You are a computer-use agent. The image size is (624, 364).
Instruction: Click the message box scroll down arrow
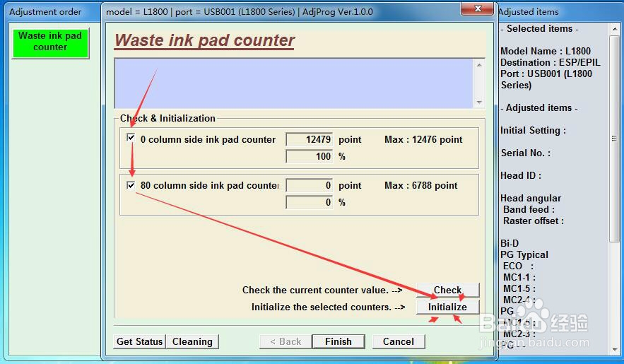[479, 102]
